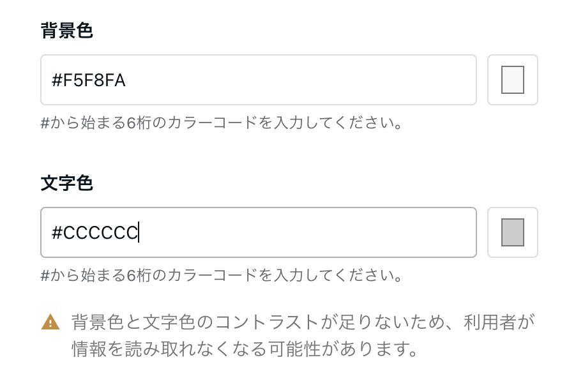This screenshot has width=576, height=392.
Task: Click the contrast warning triangle icon
Action: (50, 322)
